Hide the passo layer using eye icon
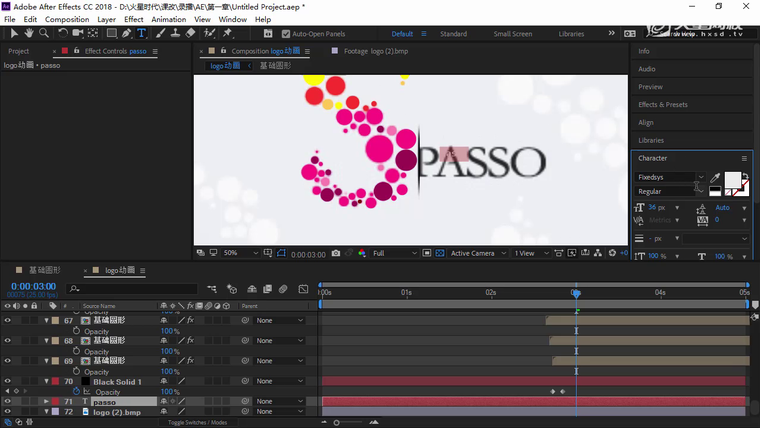760x428 pixels. [7, 401]
